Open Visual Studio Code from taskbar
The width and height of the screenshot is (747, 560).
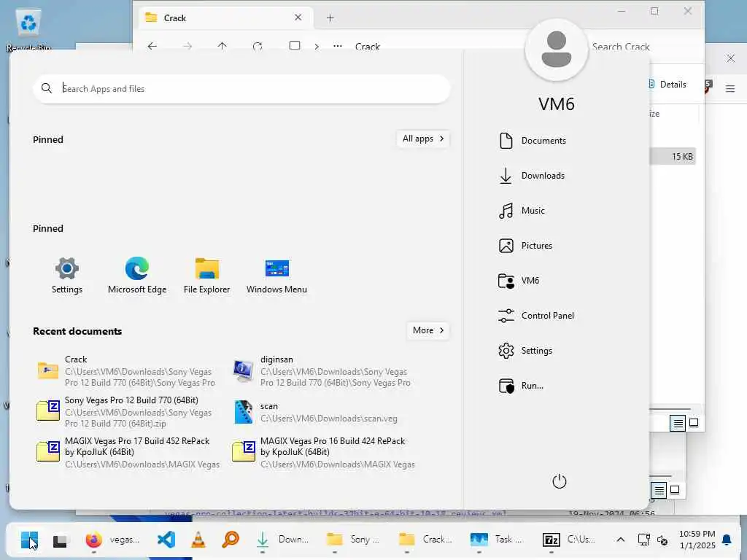(x=166, y=540)
